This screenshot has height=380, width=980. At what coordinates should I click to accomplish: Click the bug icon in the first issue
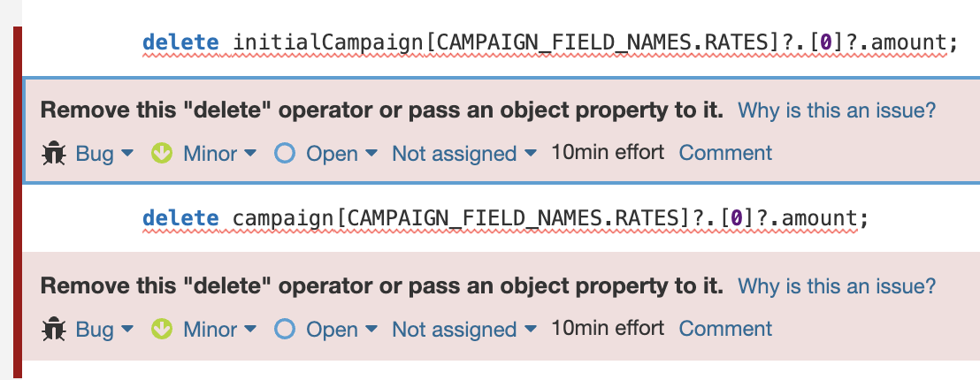point(54,154)
